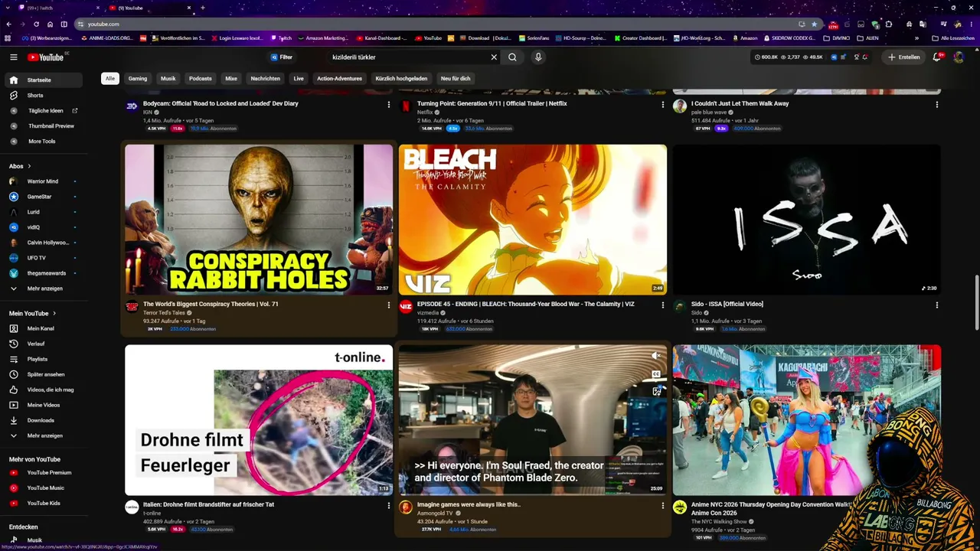Screen dimensions: 980x551
Task: Activate voice search microphone icon
Action: coord(538,57)
